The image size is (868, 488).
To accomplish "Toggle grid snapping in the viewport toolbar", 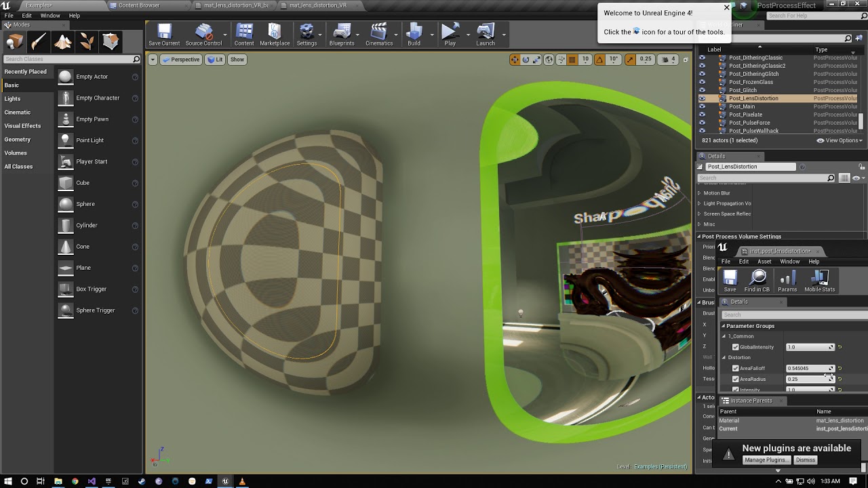I will click(x=572, y=60).
